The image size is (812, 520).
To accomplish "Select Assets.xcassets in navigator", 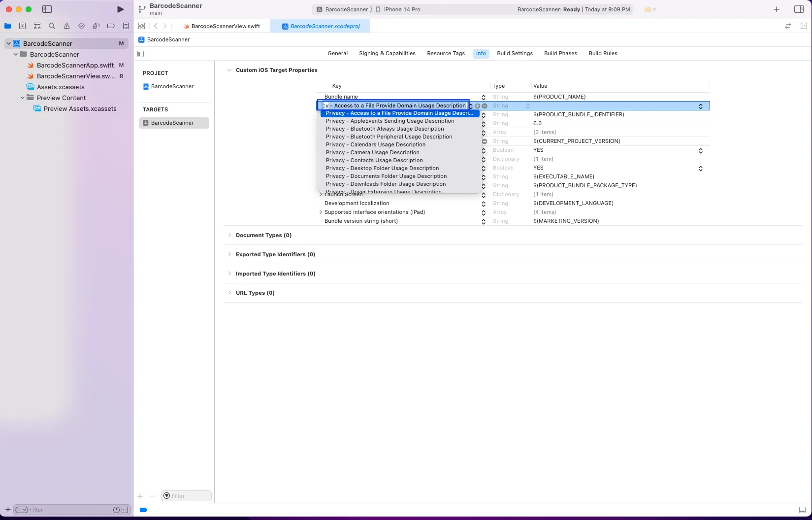I will (61, 87).
